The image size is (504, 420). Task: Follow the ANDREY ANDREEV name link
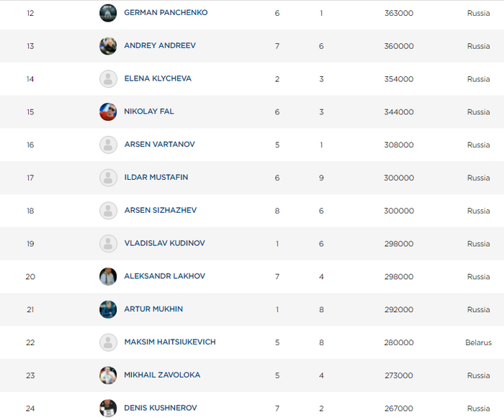click(160, 45)
